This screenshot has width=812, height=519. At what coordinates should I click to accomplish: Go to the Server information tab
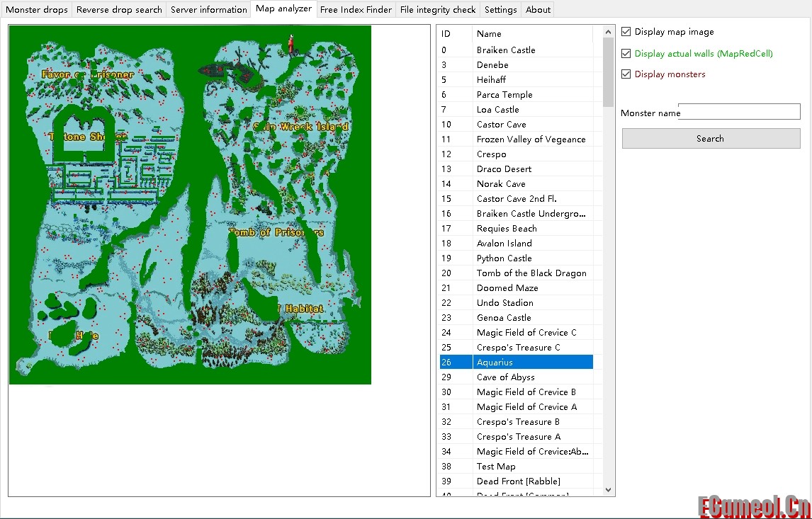[x=209, y=10]
